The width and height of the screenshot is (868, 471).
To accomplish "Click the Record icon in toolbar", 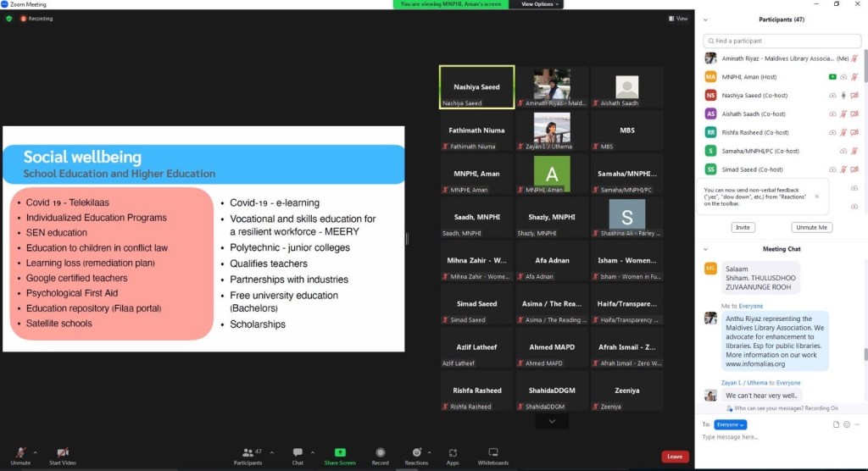I will point(380,454).
